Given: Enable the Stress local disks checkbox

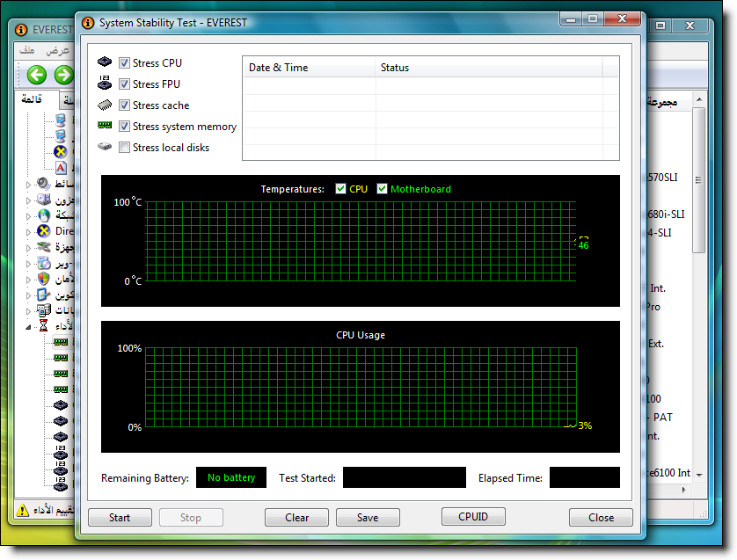Looking at the screenshot, I should tap(124, 148).
